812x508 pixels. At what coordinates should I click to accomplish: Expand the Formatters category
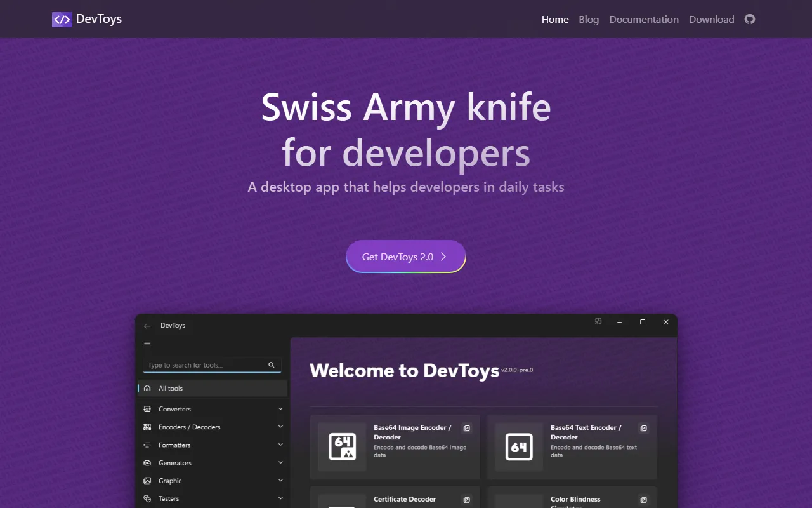[x=280, y=444]
